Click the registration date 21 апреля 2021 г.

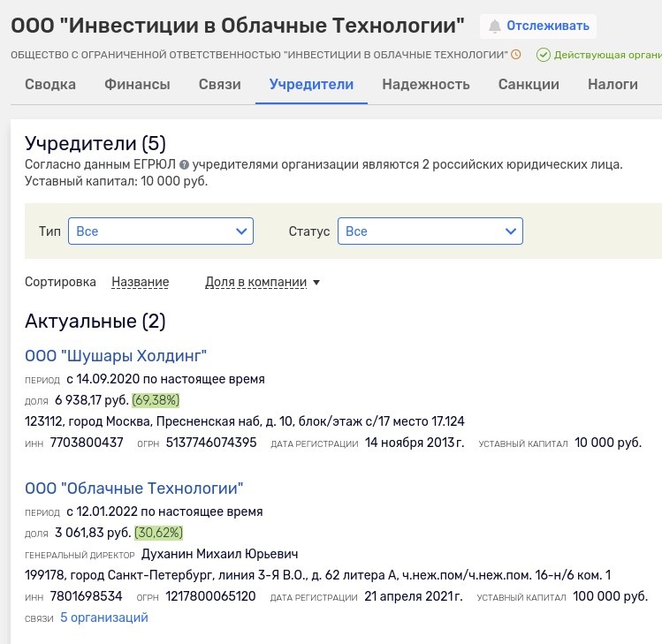[414, 596]
